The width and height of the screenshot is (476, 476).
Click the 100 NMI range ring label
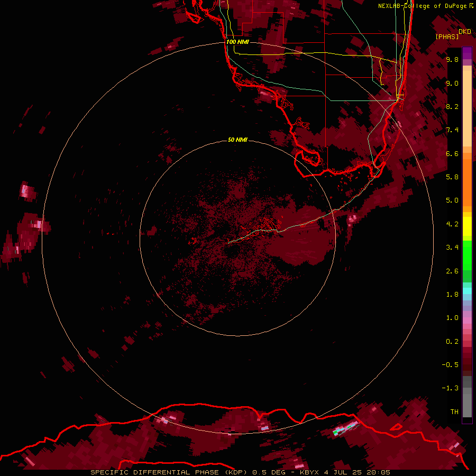[237, 42]
